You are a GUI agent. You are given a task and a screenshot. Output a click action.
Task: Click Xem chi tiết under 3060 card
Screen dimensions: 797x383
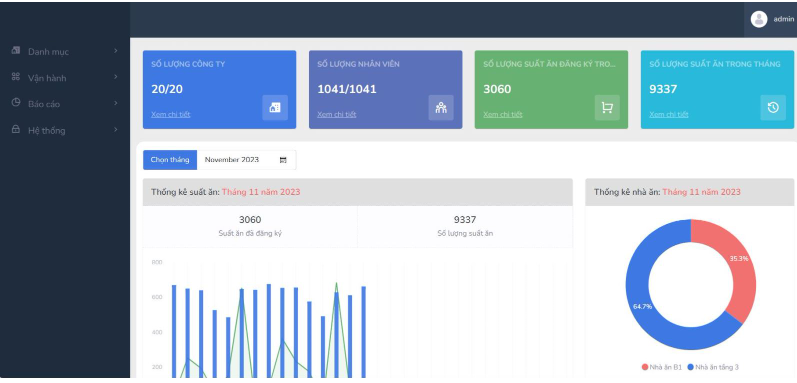point(503,114)
